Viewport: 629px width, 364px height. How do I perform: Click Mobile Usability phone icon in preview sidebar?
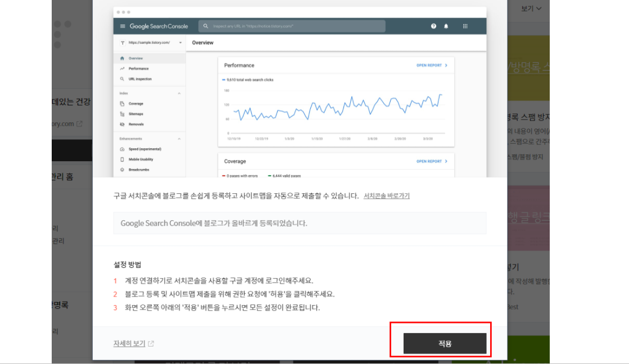click(122, 159)
